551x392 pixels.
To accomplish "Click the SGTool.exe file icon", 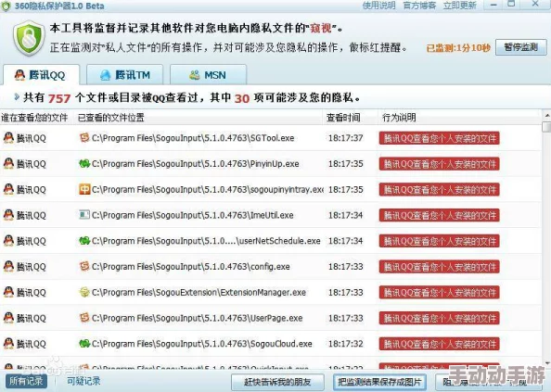I will click(84, 137).
